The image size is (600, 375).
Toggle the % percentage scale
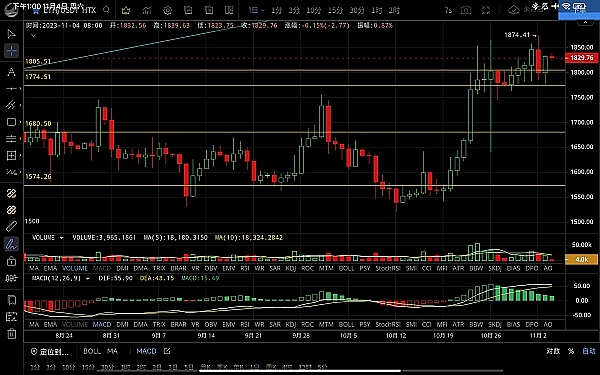[x=571, y=351]
